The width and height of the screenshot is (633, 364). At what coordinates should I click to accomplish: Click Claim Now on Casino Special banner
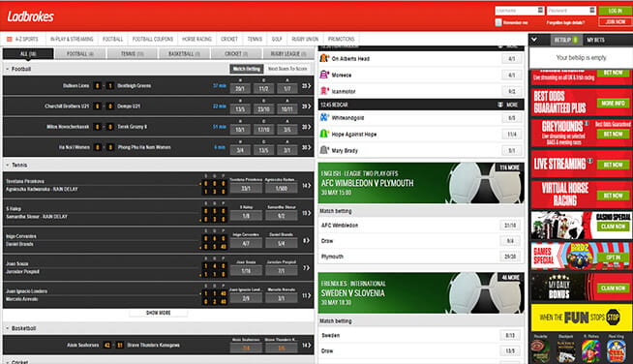pyautogui.click(x=613, y=227)
